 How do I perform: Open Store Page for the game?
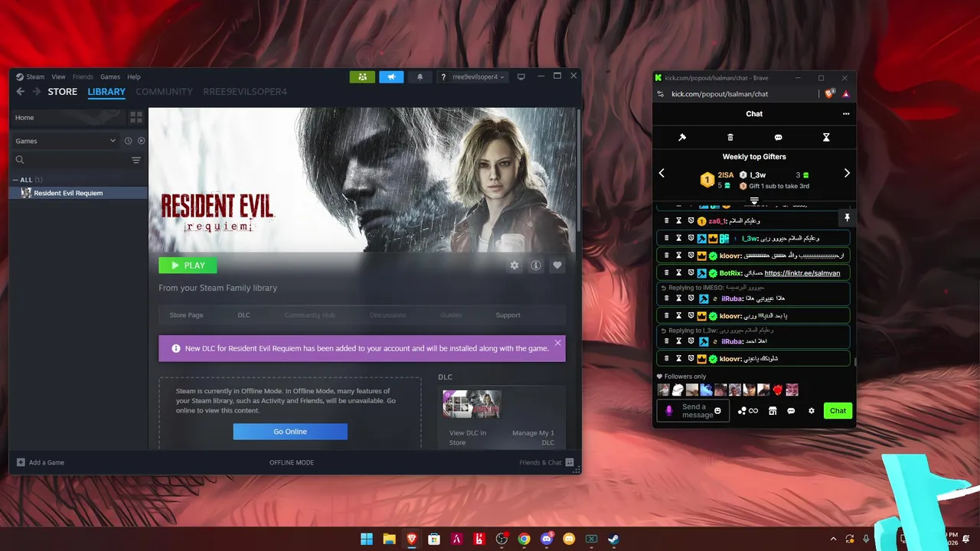pos(186,315)
